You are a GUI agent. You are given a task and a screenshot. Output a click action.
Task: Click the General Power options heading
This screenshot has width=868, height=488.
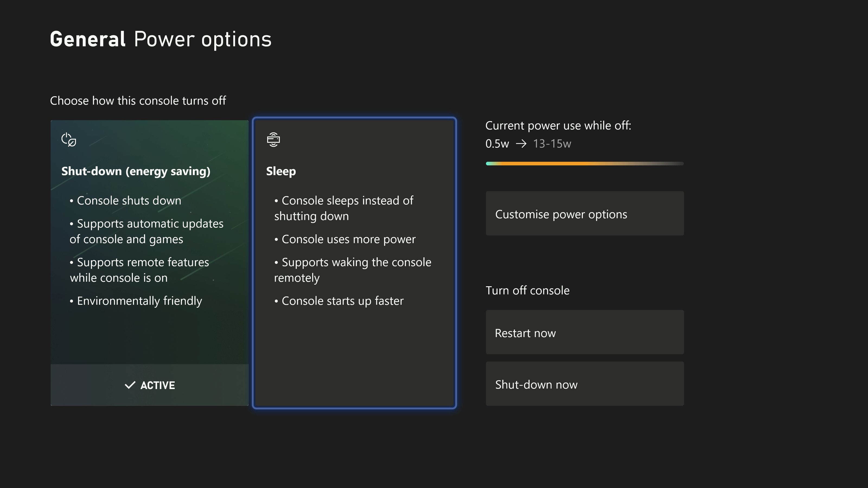(x=160, y=39)
